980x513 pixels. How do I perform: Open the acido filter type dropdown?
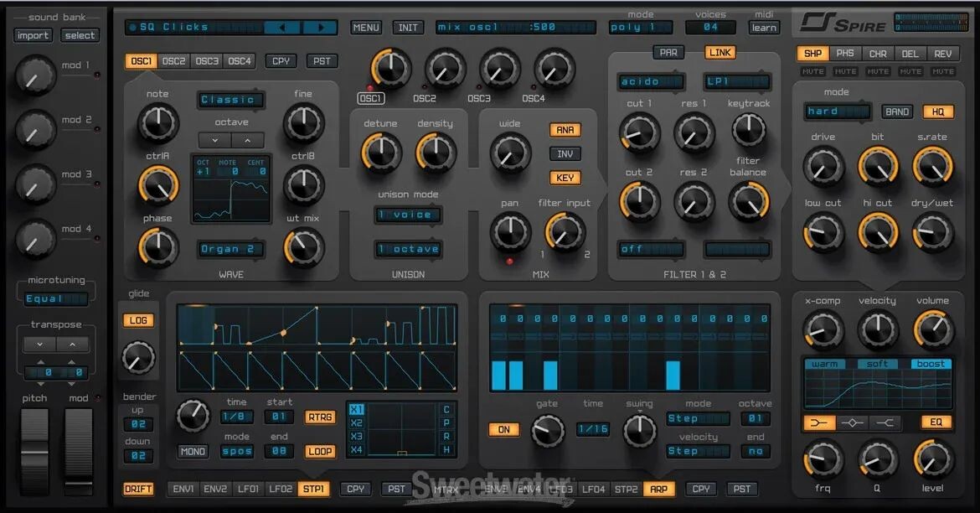(652, 81)
